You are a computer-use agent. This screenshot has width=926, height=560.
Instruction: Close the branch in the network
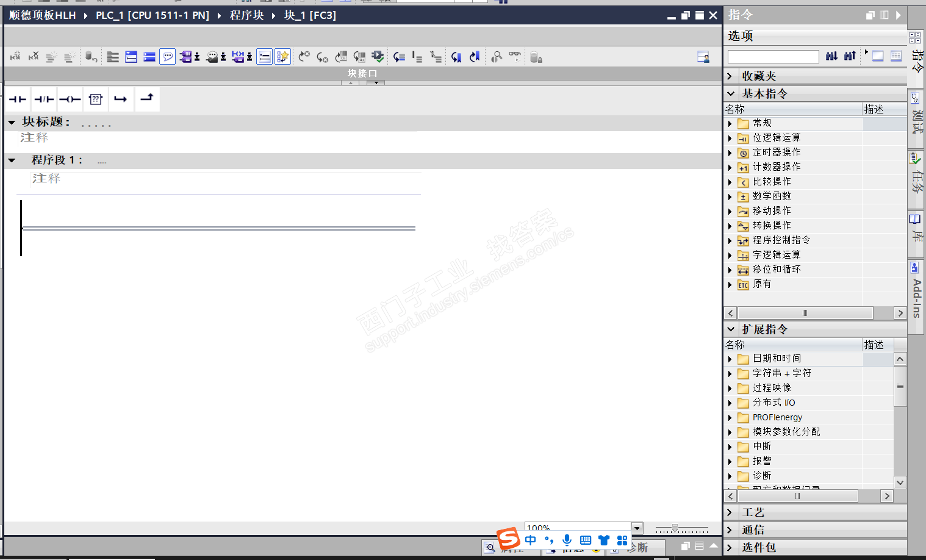pos(147,99)
